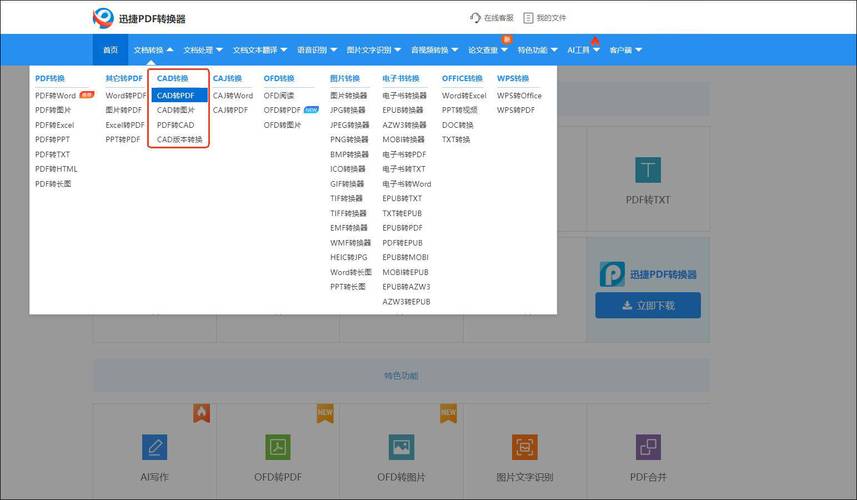Expand the 特色功能 dropdown
857x500 pixels.
tap(538, 50)
